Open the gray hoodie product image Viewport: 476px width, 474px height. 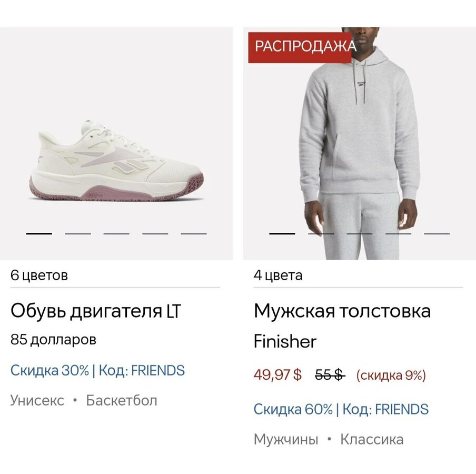pos(360,143)
